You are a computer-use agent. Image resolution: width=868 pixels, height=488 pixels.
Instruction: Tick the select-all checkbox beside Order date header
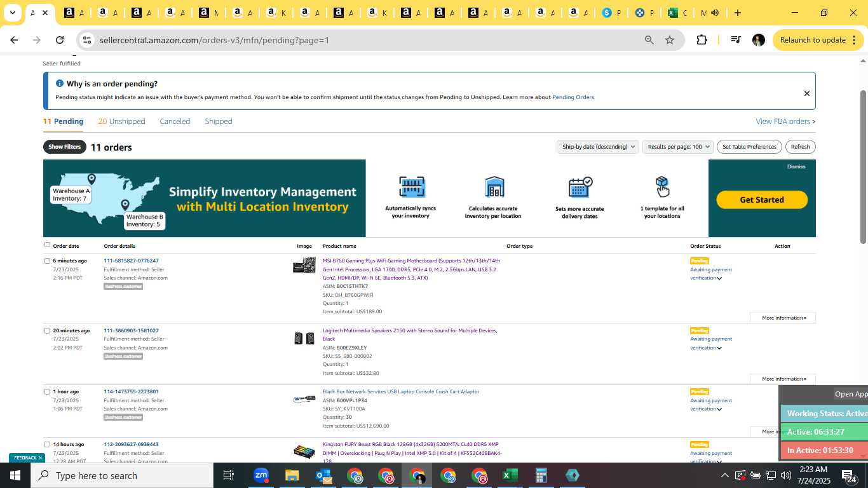pyautogui.click(x=47, y=245)
